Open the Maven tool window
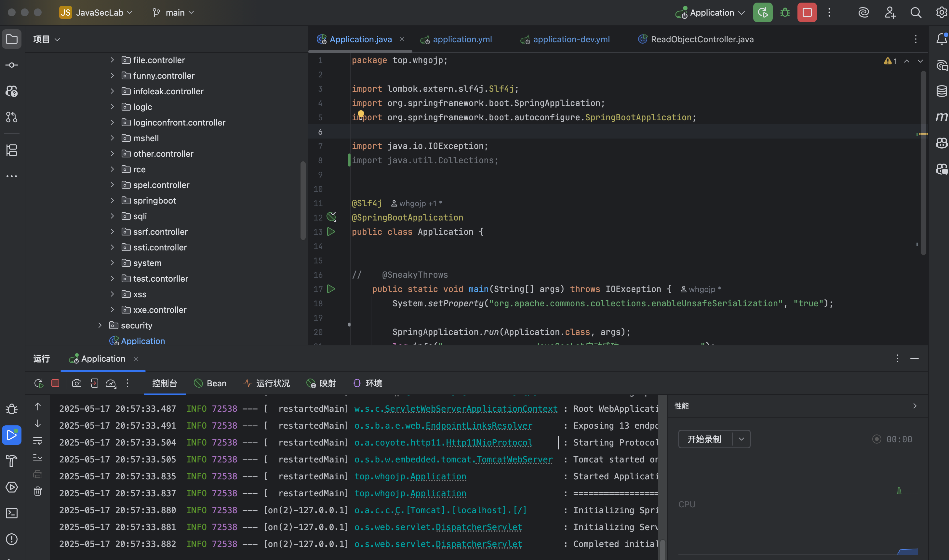Screen dimensions: 949x560 point(942,117)
